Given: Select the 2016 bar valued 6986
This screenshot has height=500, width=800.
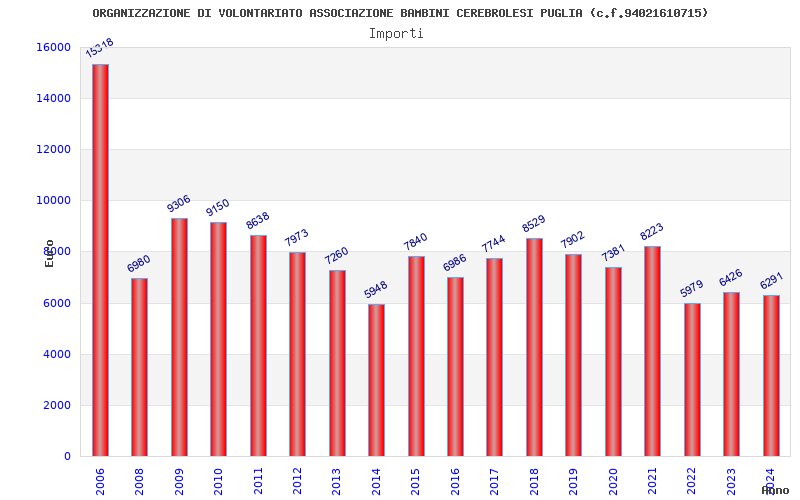Looking at the screenshot, I should tap(456, 367).
